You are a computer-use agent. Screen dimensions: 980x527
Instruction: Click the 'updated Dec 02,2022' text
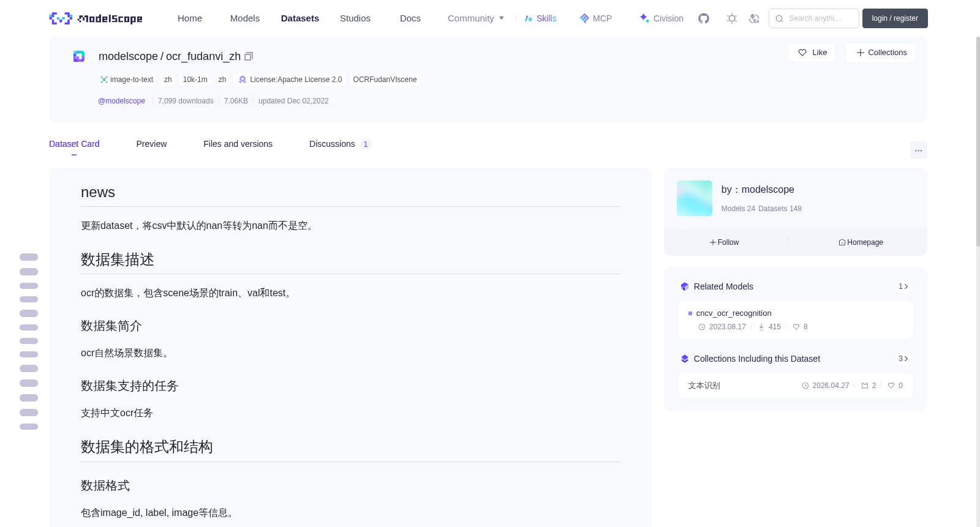pyautogui.click(x=293, y=101)
